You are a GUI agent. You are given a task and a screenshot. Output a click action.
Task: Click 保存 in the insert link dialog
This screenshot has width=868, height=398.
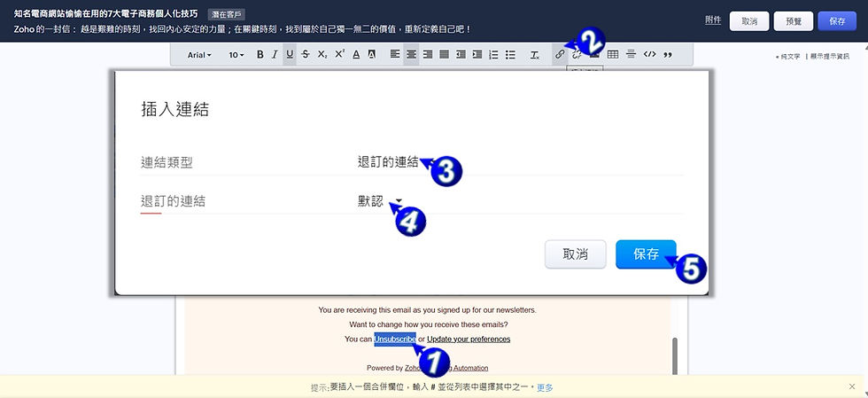[646, 254]
